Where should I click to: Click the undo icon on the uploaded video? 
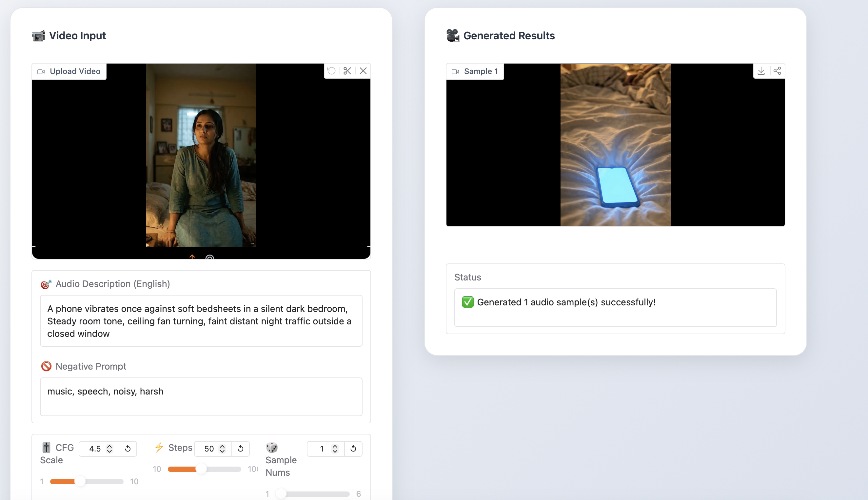331,71
